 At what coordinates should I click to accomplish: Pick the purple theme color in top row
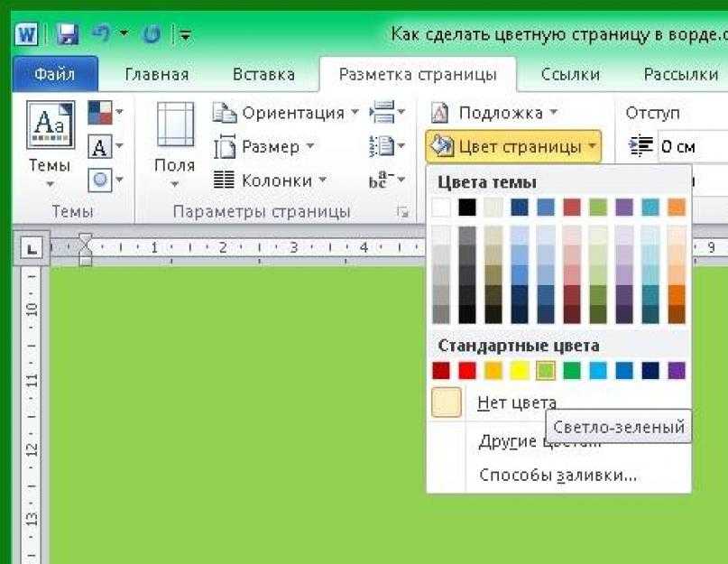pyautogui.click(x=624, y=208)
